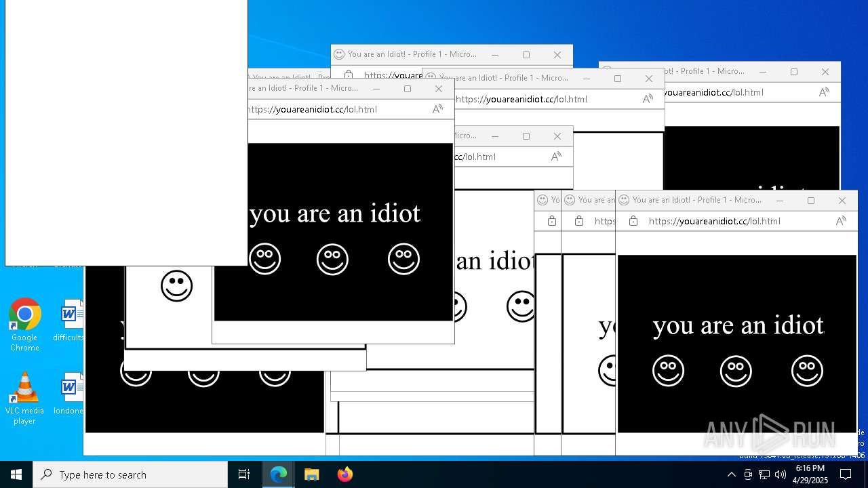Open the Action Center notifications icon

846,474
